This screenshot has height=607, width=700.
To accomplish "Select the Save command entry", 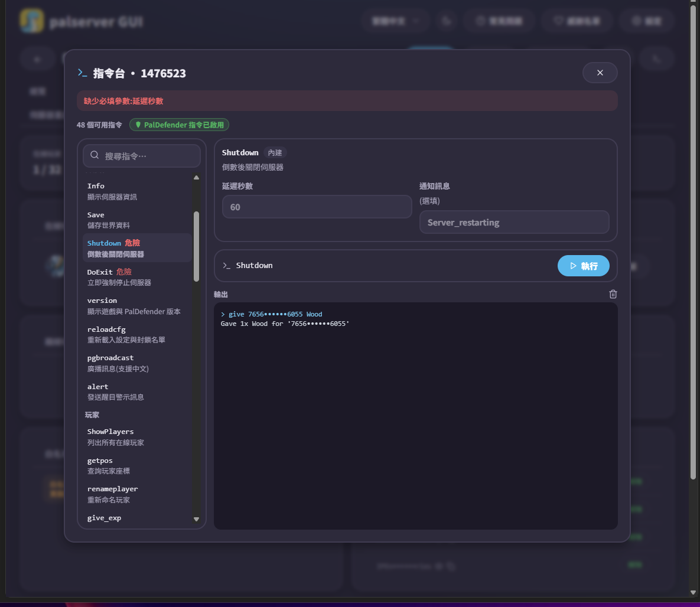I will click(x=138, y=220).
